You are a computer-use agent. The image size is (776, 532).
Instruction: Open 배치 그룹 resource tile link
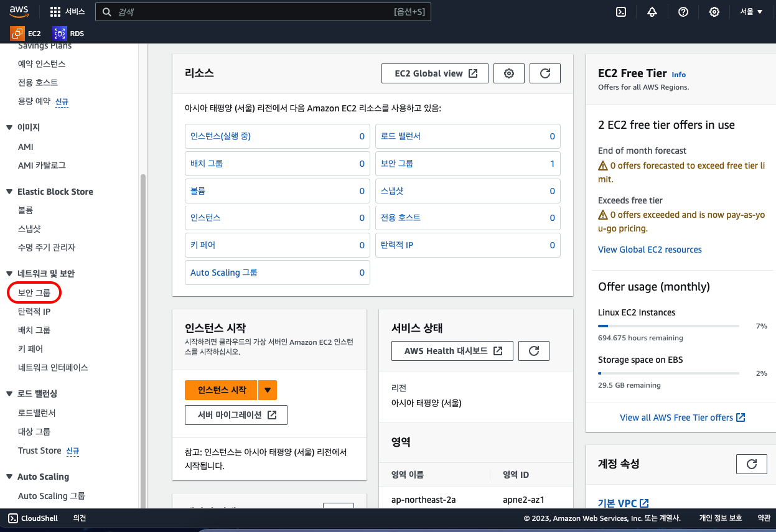click(207, 164)
